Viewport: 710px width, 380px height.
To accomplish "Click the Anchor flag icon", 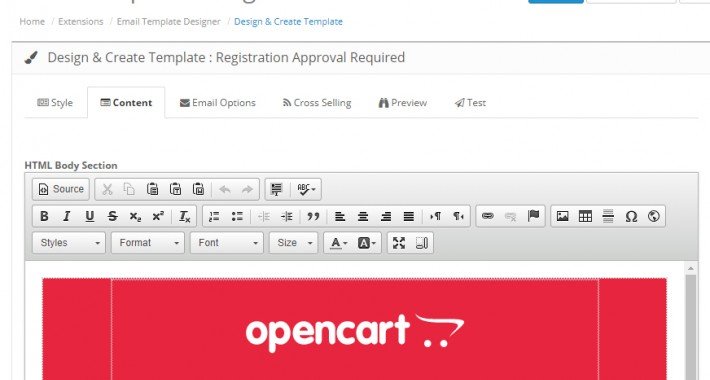I will pos(533,216).
